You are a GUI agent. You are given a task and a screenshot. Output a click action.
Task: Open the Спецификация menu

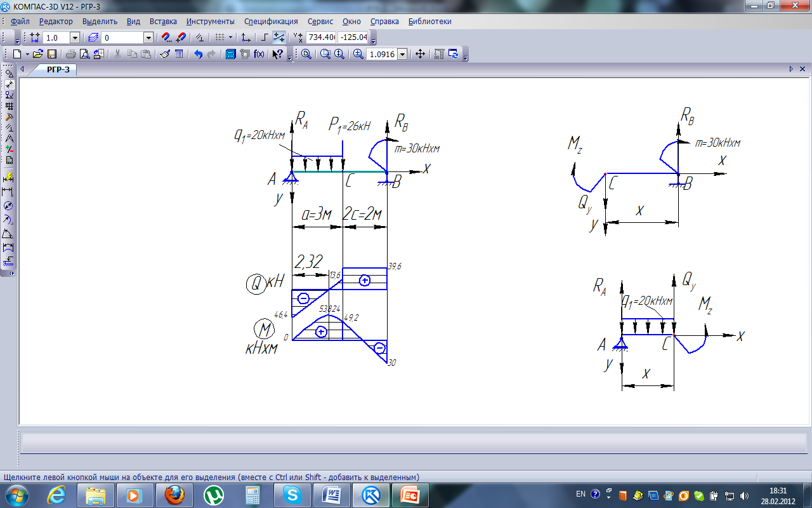[271, 21]
